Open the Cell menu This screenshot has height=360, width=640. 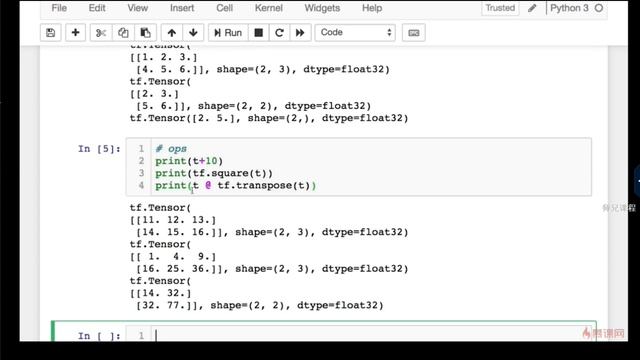[224, 8]
